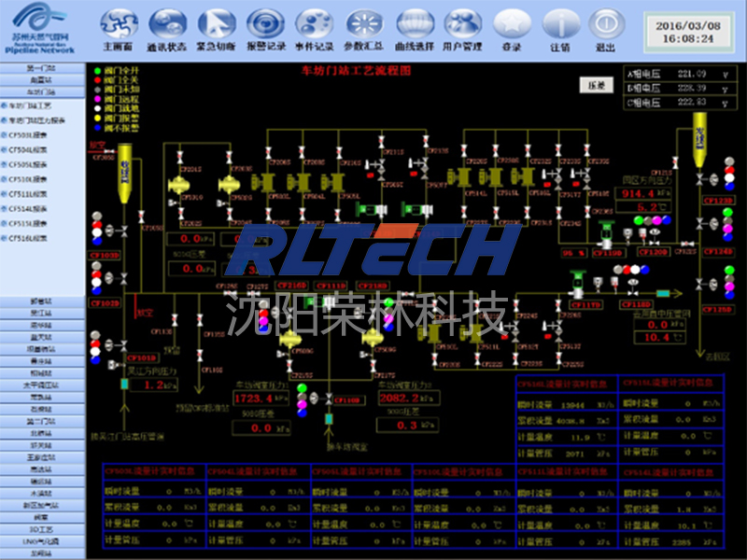Click the 退出 exit icon

[606, 24]
